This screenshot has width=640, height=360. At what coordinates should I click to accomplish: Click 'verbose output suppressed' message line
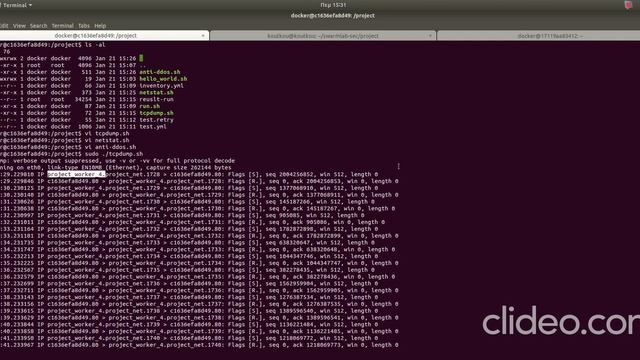tap(118, 161)
